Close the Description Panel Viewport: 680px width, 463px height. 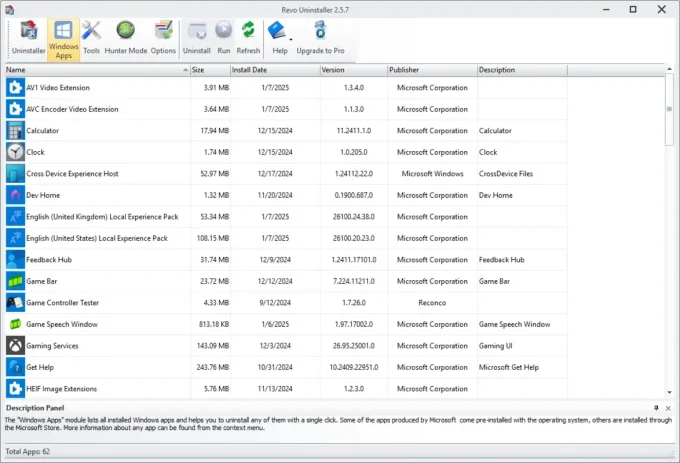click(669, 408)
